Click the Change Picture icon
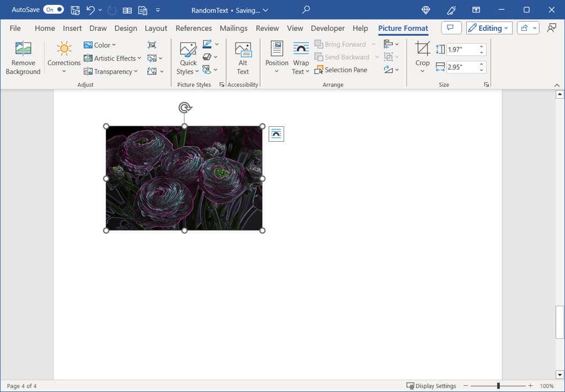The width and height of the screenshot is (565, 392). click(152, 58)
